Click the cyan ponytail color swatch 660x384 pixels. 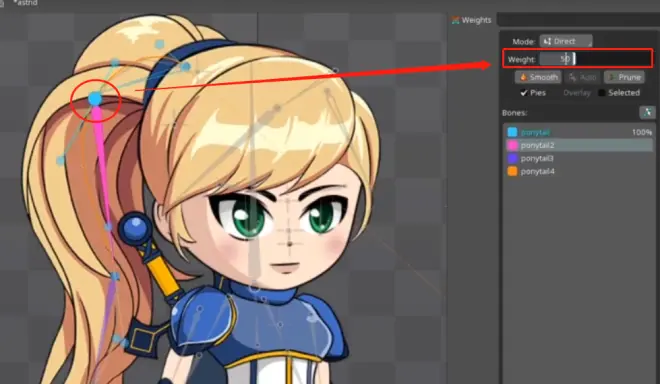coord(512,132)
